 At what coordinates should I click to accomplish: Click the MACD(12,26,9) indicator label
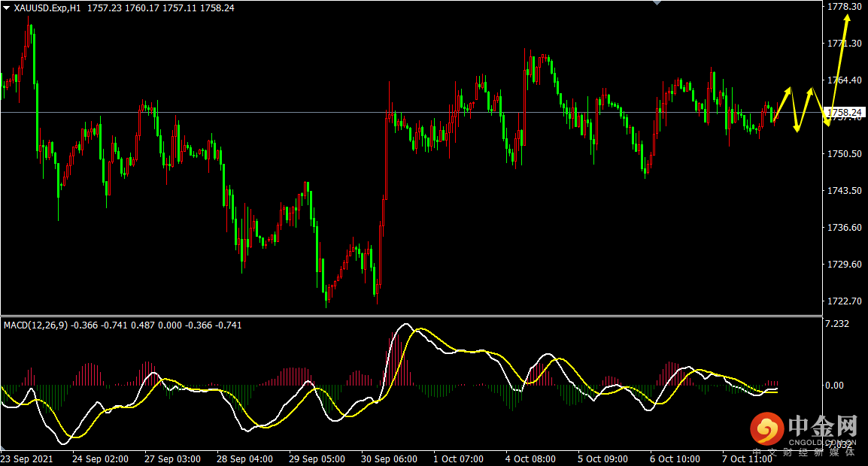tap(35, 325)
